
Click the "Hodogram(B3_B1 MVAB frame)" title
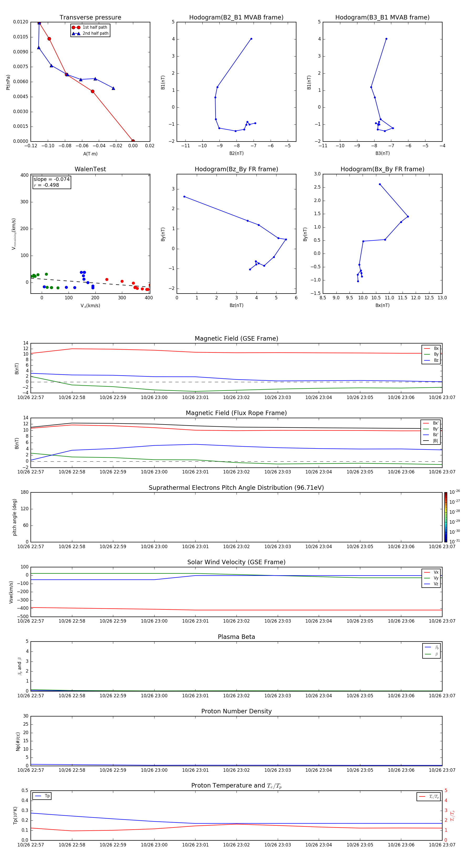click(382, 18)
